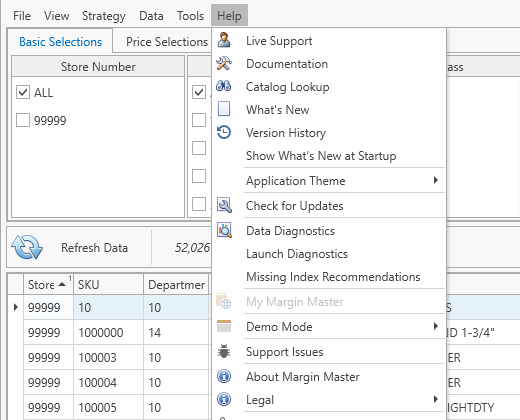Viewport: 520px width, 420px height.
Task: Click the Refresh Data arrows icon
Action: (27, 247)
